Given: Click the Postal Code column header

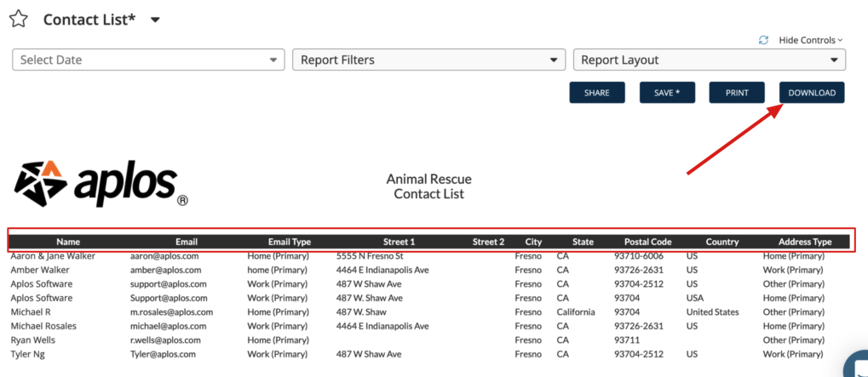Looking at the screenshot, I should coord(648,242).
